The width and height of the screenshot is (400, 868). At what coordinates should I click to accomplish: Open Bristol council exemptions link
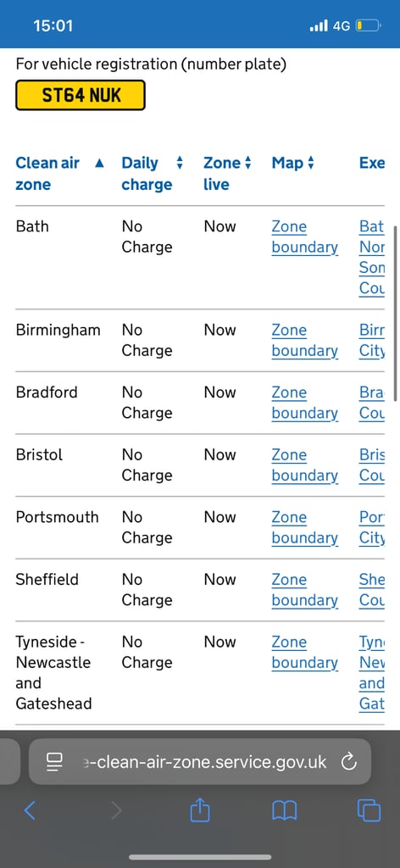(x=372, y=465)
